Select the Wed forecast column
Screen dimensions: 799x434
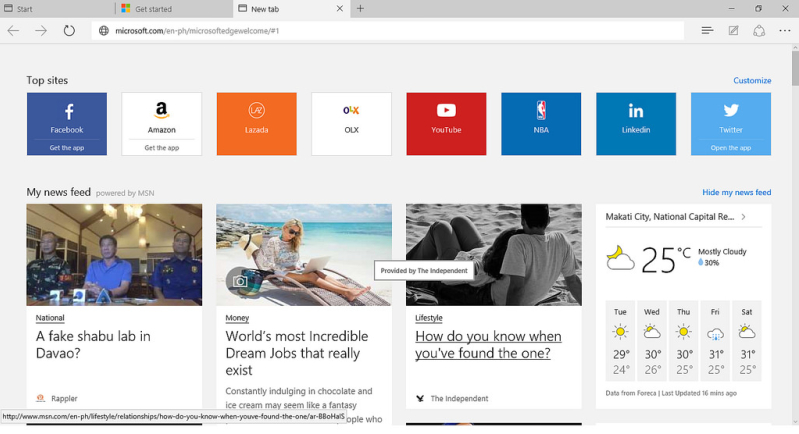(x=652, y=341)
